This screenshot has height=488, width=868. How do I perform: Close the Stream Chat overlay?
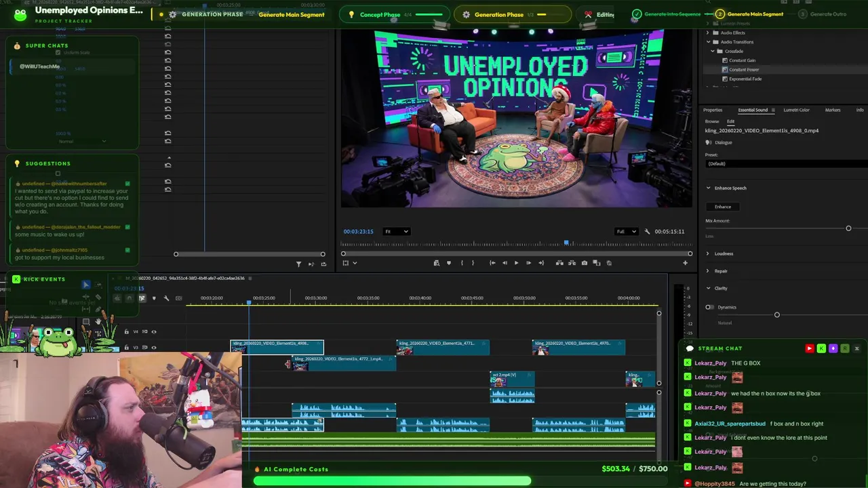tap(856, 348)
